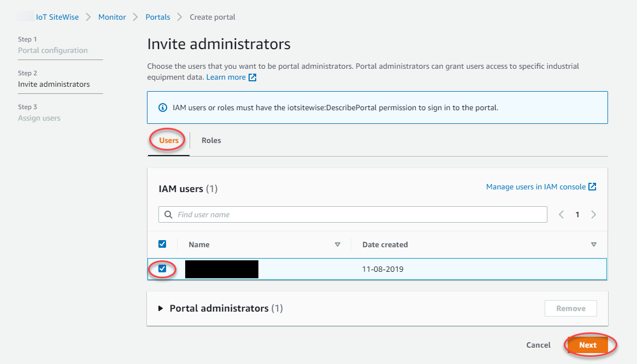
Task: Uncheck the IAM user created 11-08-2019
Action: coord(162,268)
